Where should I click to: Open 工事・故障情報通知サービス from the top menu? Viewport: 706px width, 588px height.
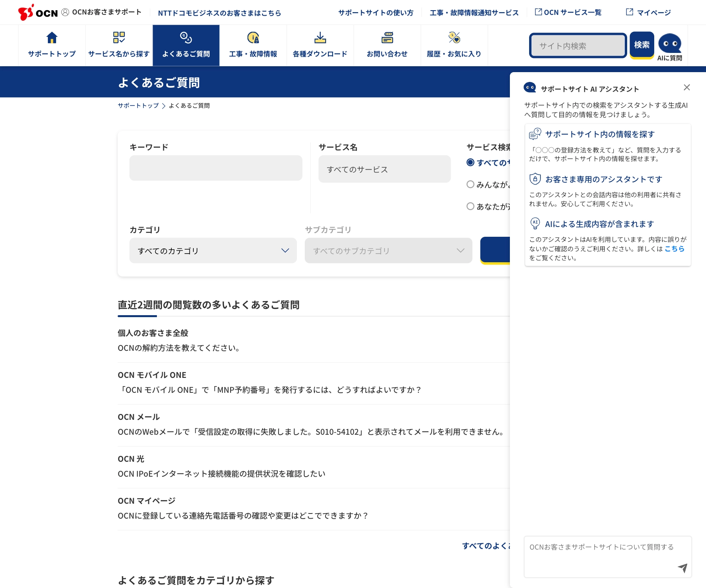(473, 12)
